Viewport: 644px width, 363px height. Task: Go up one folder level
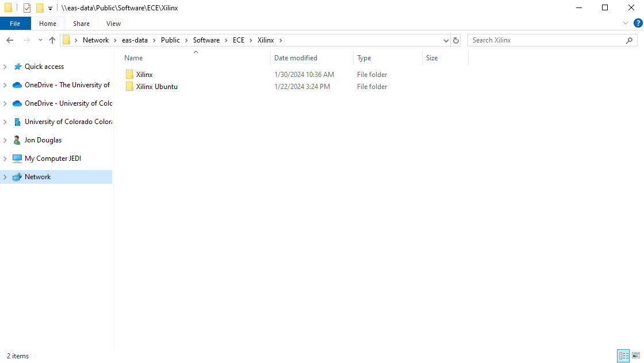tap(52, 40)
